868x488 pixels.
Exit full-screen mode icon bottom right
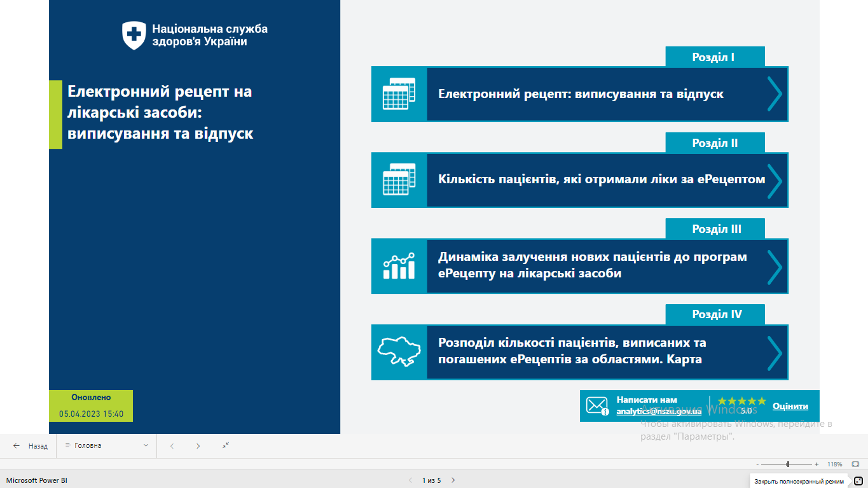tap(858, 481)
